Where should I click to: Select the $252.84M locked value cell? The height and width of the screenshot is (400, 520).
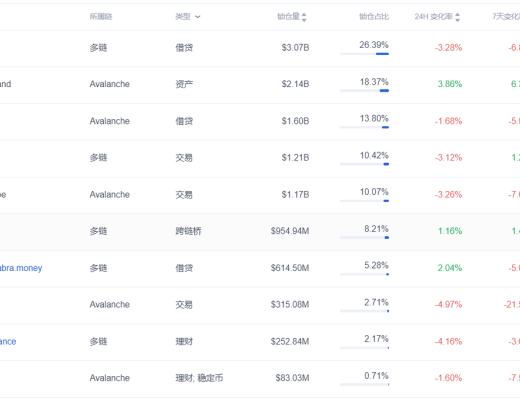tap(290, 341)
